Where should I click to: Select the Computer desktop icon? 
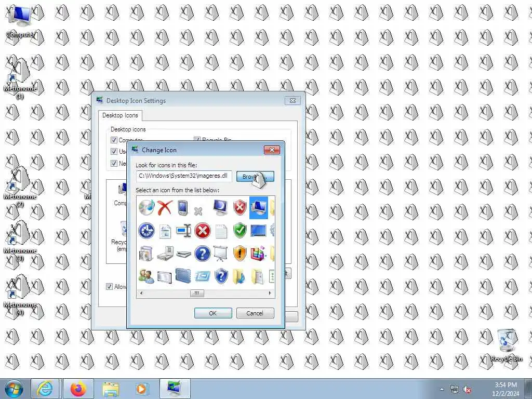(20, 21)
